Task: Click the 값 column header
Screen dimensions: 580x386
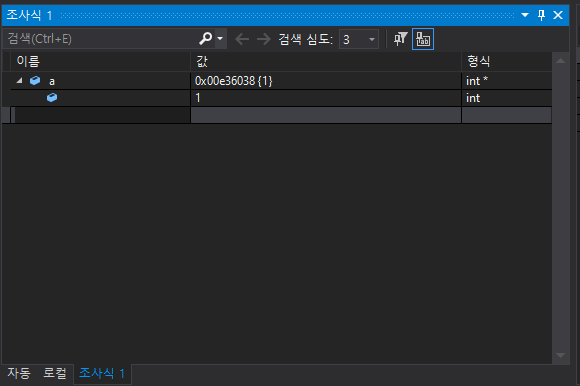Action: point(326,61)
